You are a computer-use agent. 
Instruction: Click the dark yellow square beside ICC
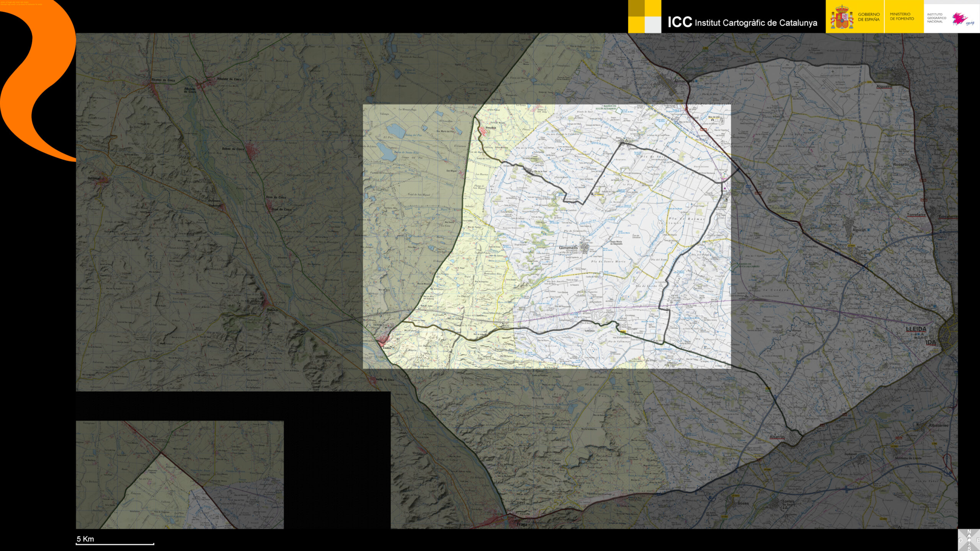(x=636, y=8)
